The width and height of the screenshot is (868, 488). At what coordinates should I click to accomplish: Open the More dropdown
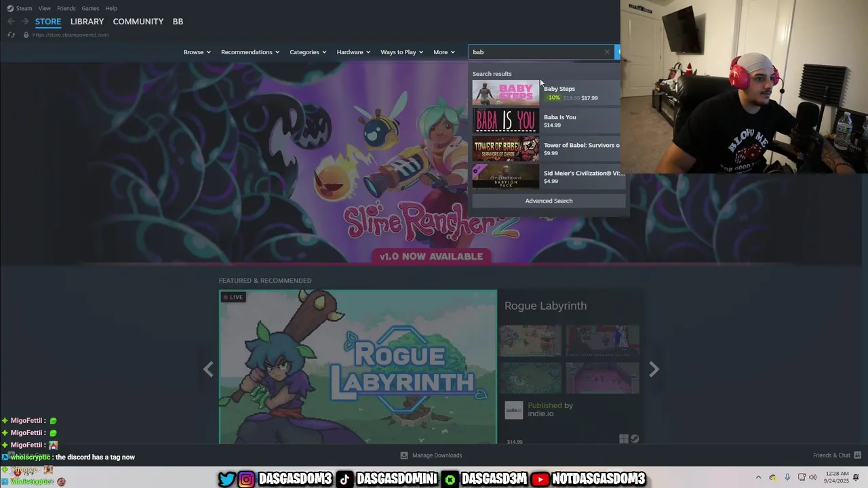click(444, 52)
